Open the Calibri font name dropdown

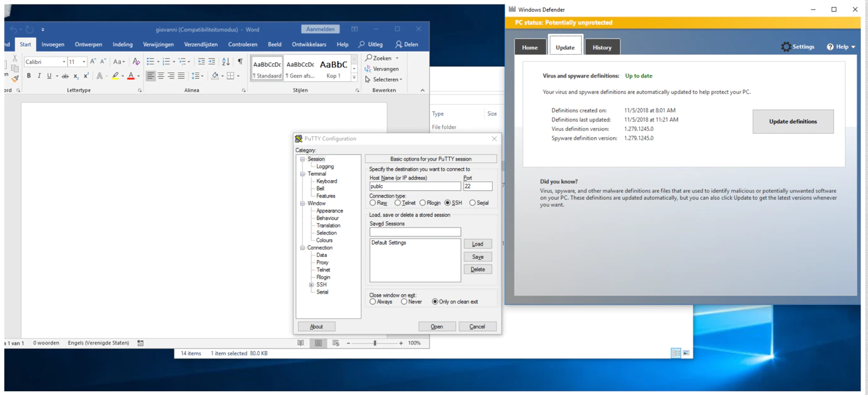[x=64, y=62]
